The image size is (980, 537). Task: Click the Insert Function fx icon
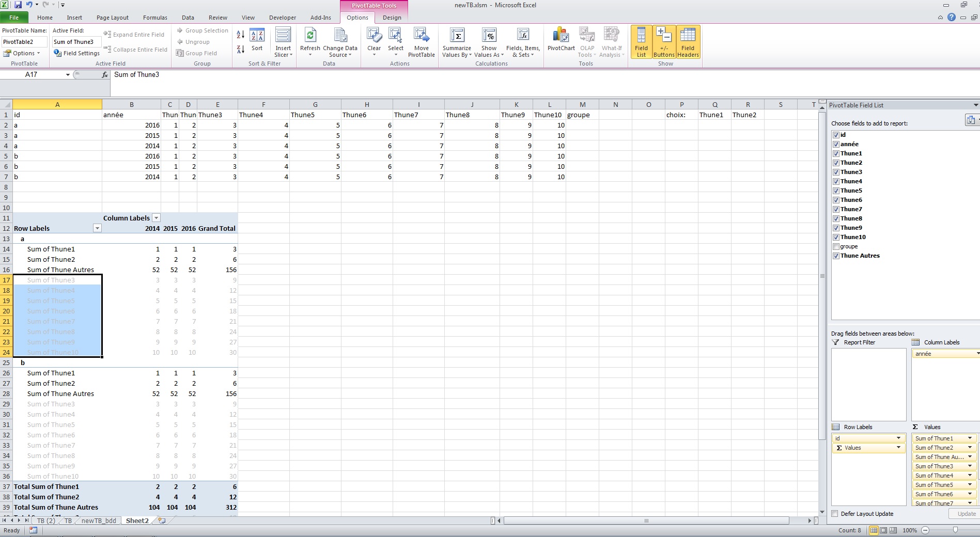105,75
